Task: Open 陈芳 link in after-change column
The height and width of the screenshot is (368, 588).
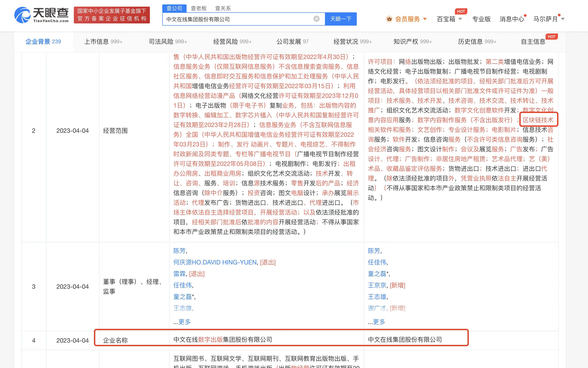Action: (x=374, y=251)
